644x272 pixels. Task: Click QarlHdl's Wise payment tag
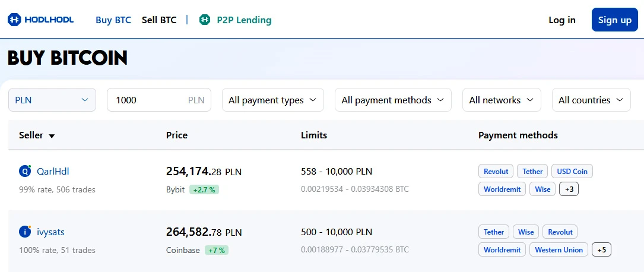pos(543,189)
